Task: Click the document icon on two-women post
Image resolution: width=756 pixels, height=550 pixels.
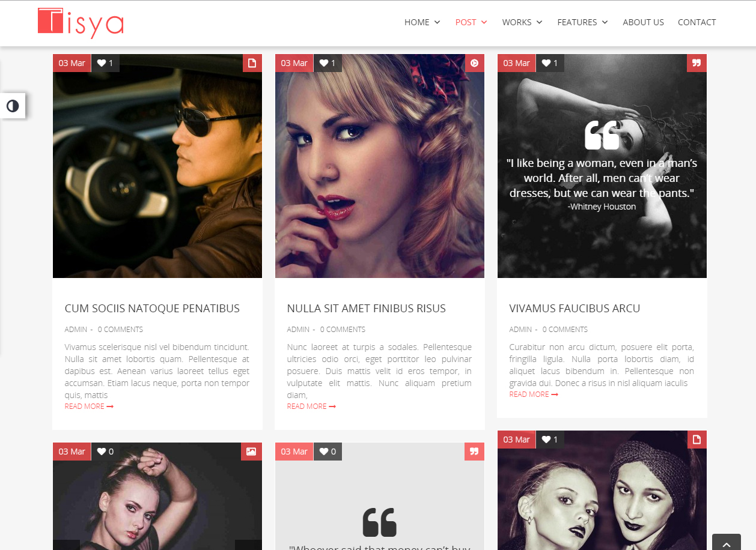Action: tap(697, 440)
